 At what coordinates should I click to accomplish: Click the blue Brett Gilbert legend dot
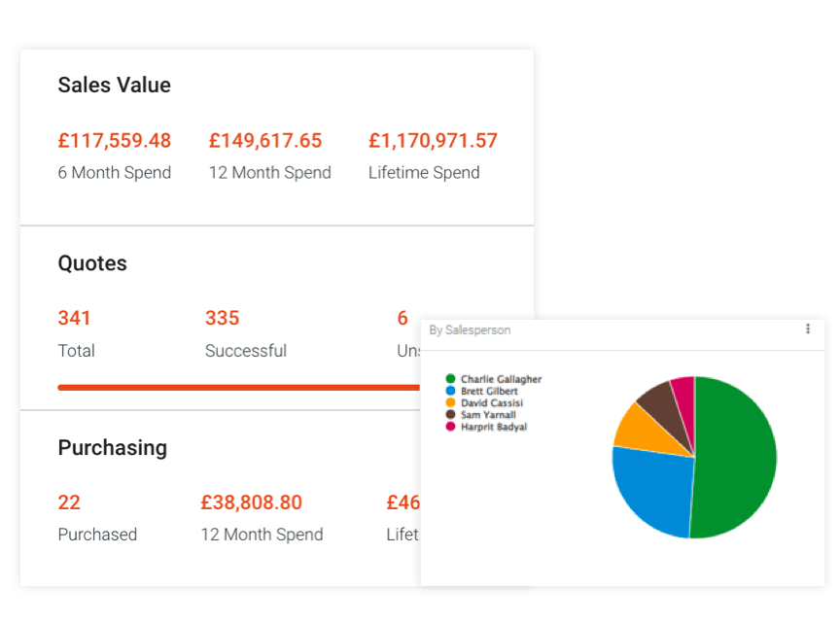tap(450, 391)
